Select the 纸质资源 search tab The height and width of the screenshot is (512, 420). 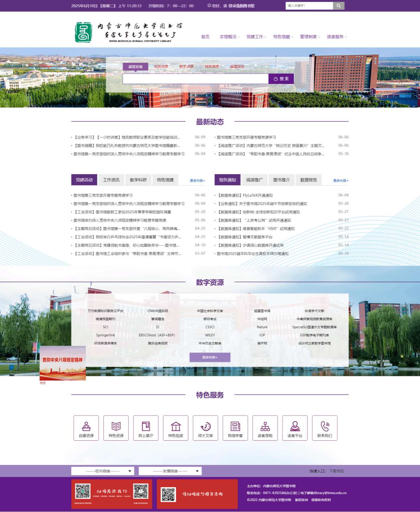(161, 67)
